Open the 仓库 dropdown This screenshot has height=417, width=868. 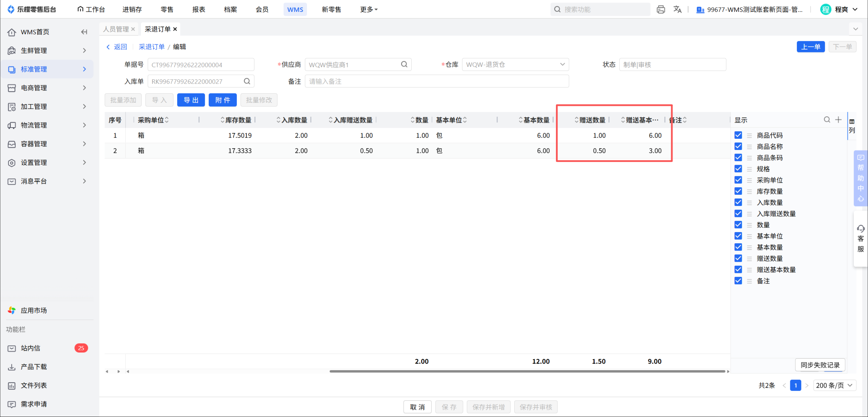click(x=515, y=64)
